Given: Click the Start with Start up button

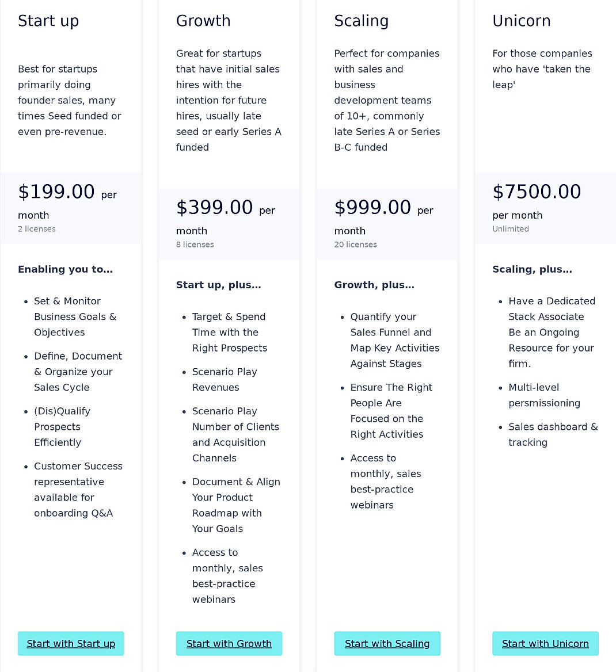Looking at the screenshot, I should [71, 643].
